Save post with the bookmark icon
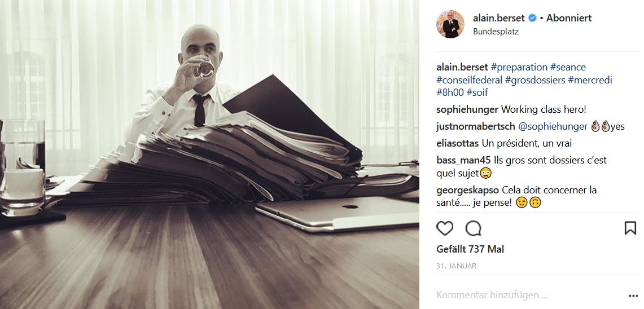 [x=630, y=228]
